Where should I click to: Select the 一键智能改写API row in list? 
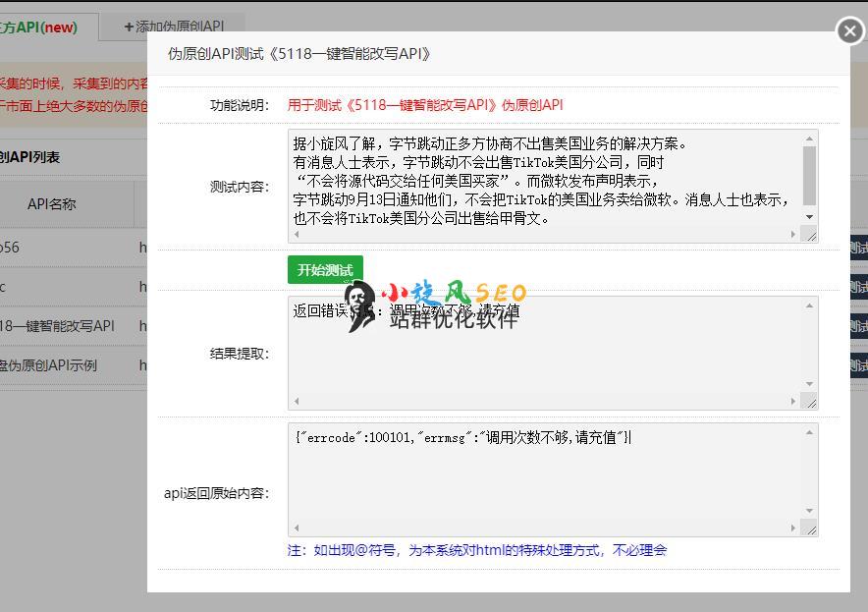(59, 325)
